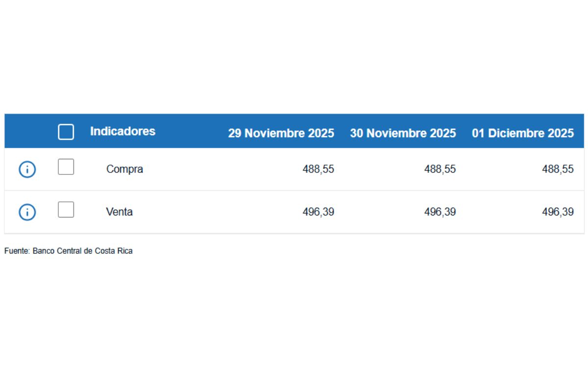Select Compra value under 30 Noviembre 2025
Image resolution: width=588 pixels, height=366 pixels.
[440, 169]
